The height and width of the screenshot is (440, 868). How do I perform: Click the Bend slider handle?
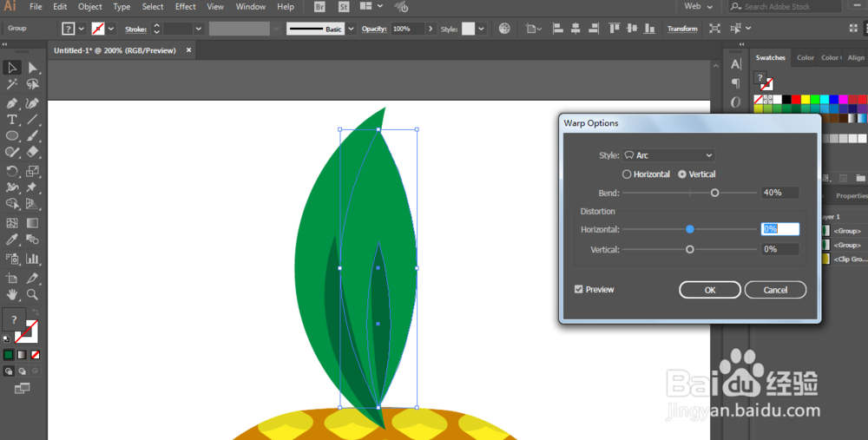pyautogui.click(x=714, y=193)
